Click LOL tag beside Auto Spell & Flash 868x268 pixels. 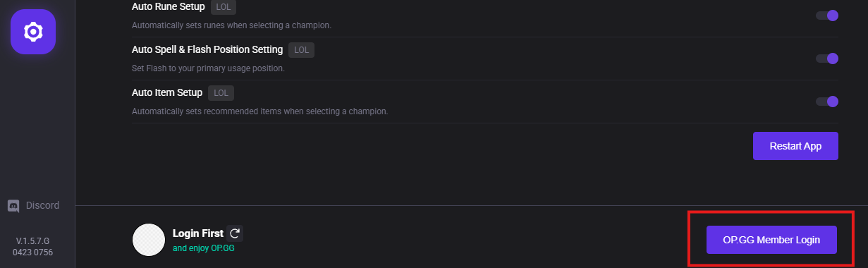302,50
